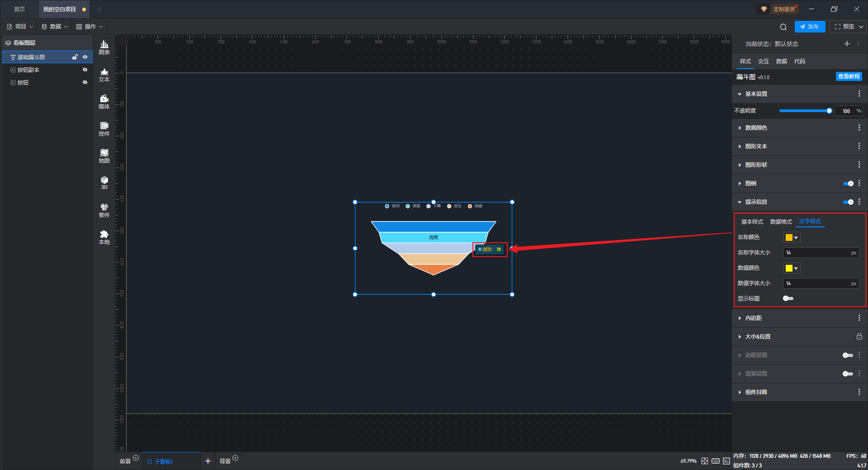Screen dimensions: 868x470
Task: Click the 预览 preview button
Action: [844, 27]
